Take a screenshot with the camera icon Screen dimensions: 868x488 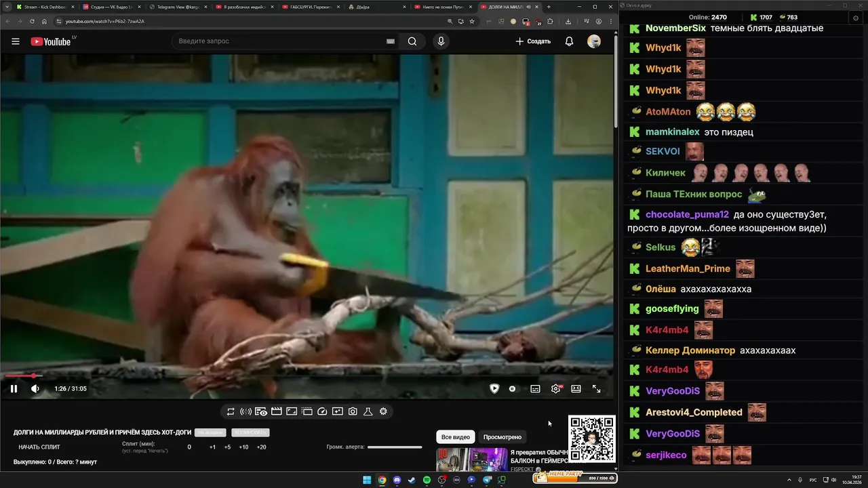tap(353, 411)
